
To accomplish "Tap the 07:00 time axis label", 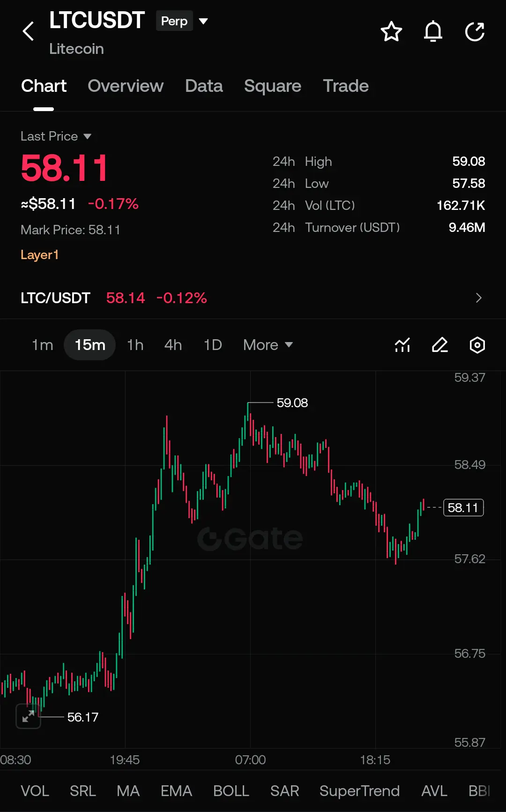I will point(250,760).
